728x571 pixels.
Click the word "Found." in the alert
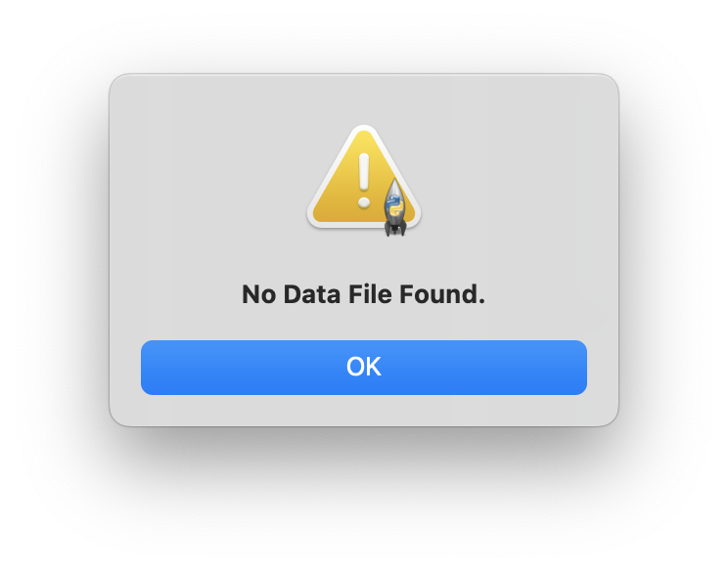pyautogui.click(x=442, y=294)
